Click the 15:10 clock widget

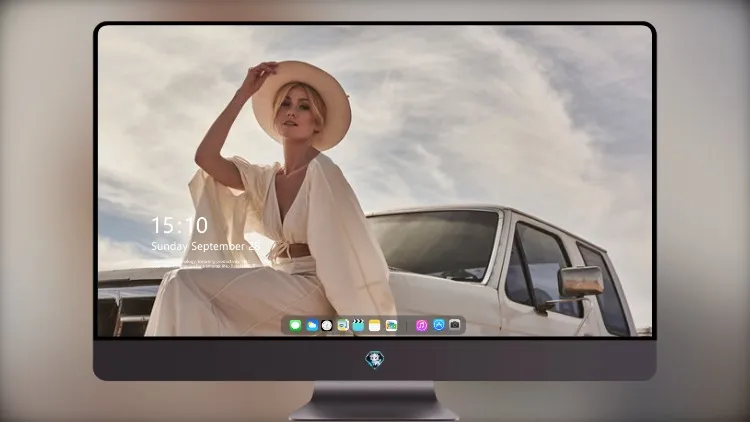click(x=179, y=225)
